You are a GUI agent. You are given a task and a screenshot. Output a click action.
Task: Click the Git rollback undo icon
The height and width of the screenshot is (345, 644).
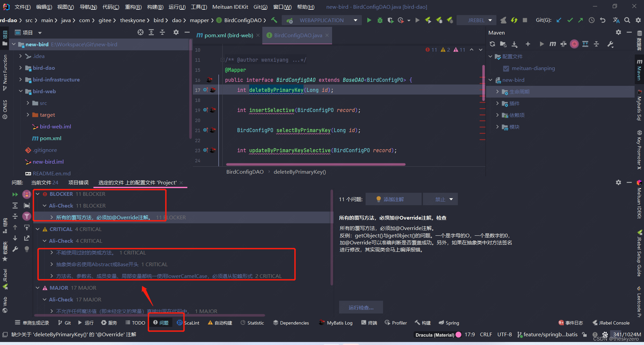pos(603,20)
